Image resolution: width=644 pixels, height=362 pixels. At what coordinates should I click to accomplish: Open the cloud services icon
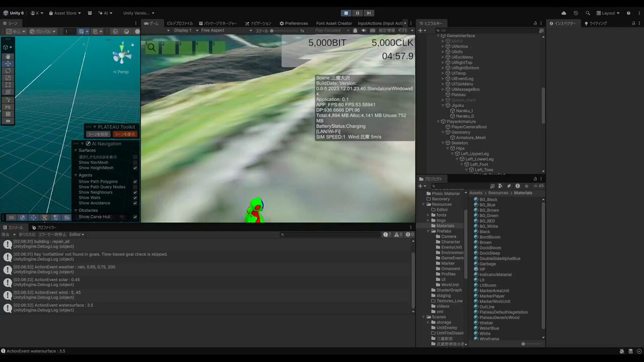tap(563, 13)
